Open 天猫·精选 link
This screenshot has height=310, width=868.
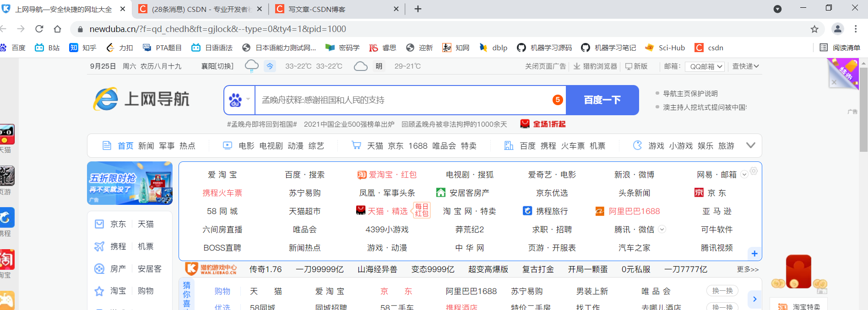pyautogui.click(x=387, y=211)
